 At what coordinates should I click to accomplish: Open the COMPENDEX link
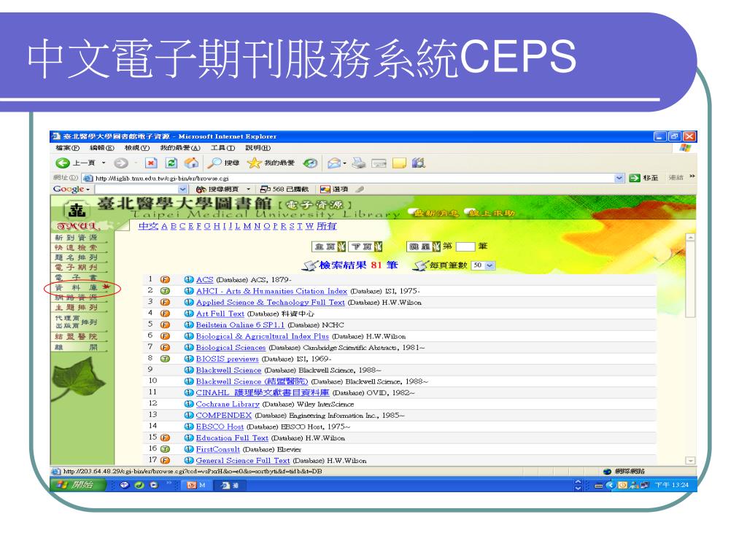pos(223,415)
